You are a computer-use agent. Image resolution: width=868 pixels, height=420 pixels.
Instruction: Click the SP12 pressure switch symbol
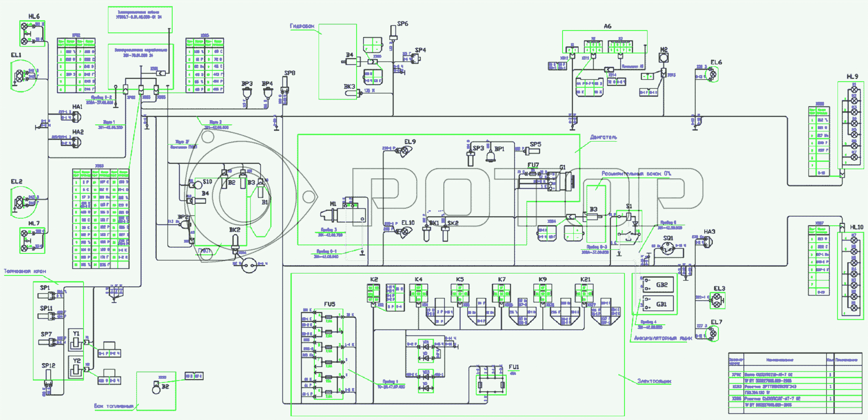[48, 379]
